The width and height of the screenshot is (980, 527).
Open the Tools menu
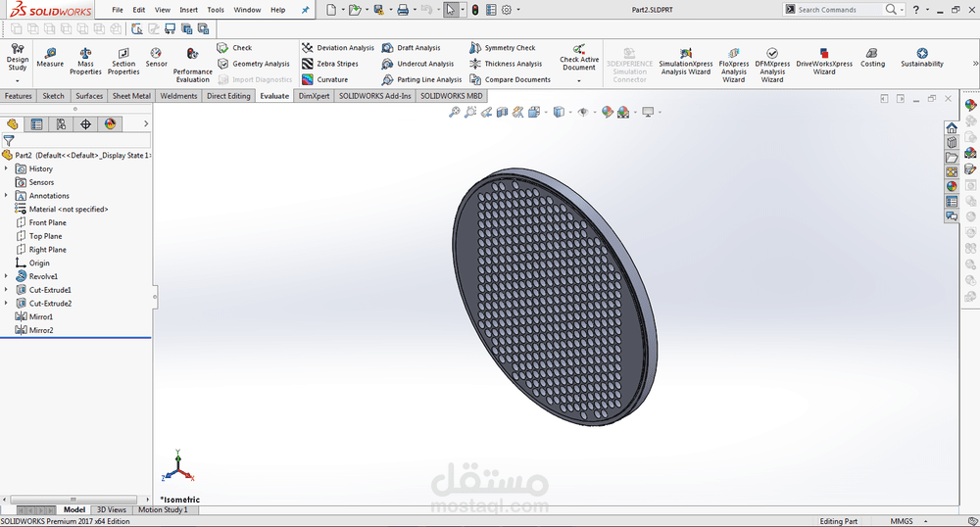coord(216,10)
